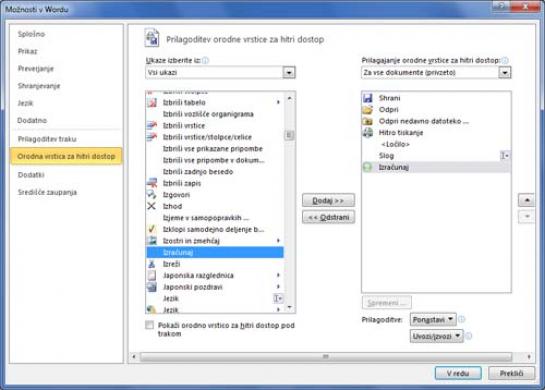Open the Jezik options category
This screenshot has height=390, width=545.
point(25,103)
